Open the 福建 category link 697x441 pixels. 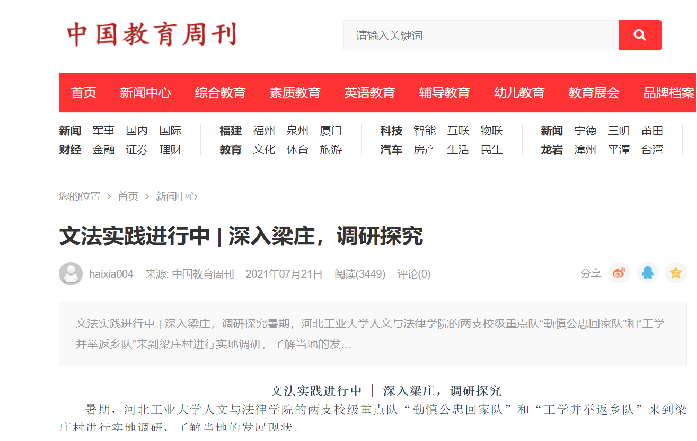(231, 131)
